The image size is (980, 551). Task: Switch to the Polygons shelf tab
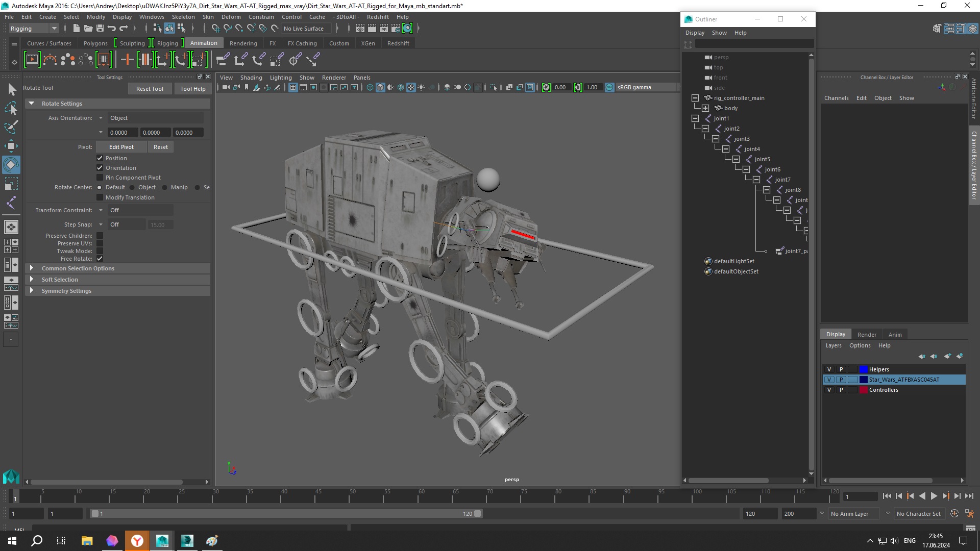[x=95, y=43]
